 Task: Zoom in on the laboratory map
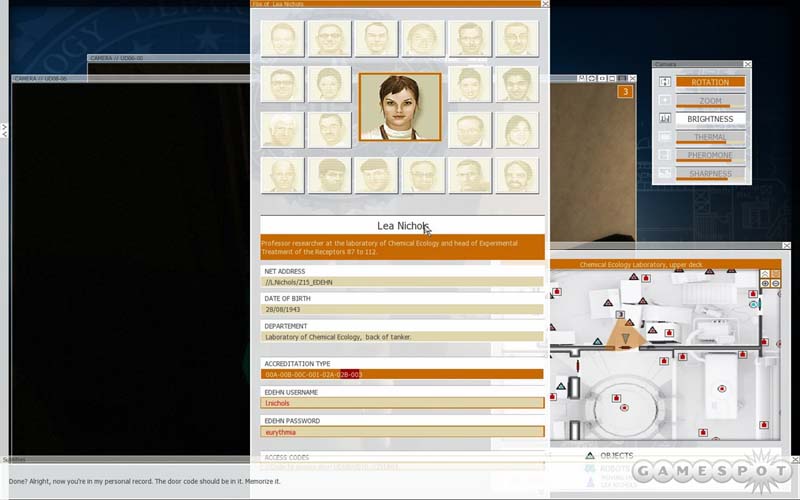point(765,284)
